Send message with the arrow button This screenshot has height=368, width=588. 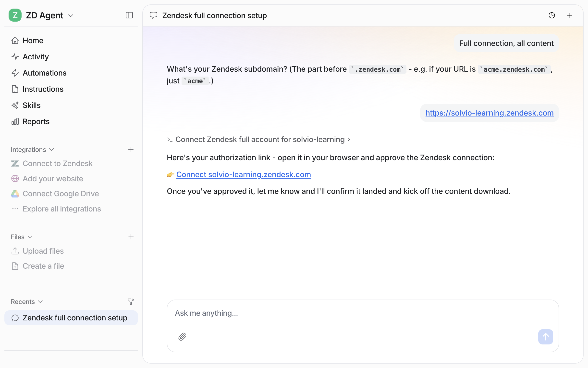(x=546, y=337)
